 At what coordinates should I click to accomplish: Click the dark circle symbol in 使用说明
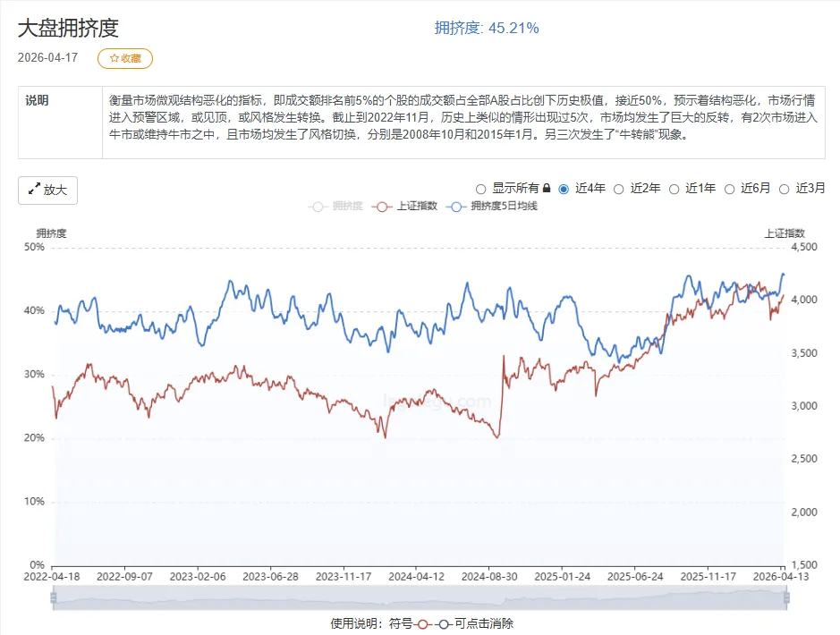(445, 623)
